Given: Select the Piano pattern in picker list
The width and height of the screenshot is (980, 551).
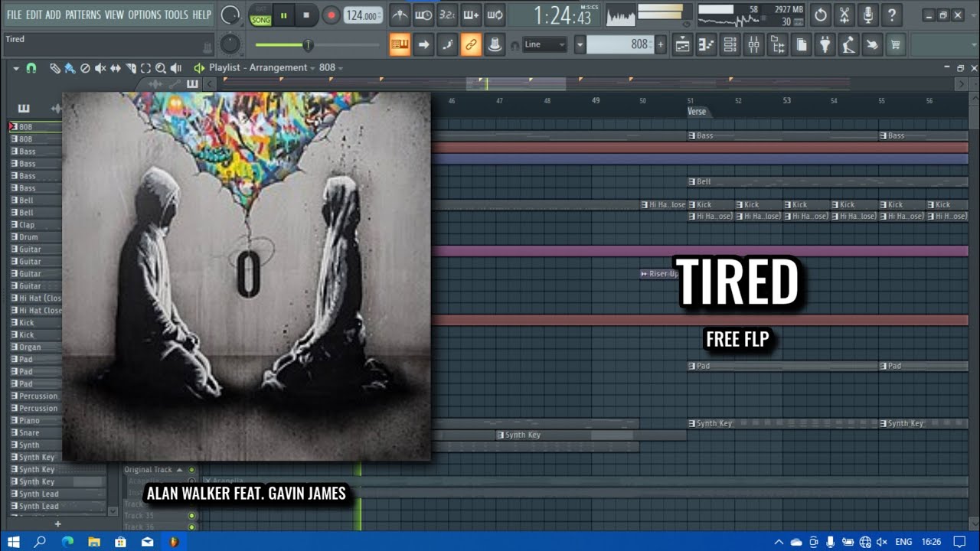Looking at the screenshot, I should (36, 421).
